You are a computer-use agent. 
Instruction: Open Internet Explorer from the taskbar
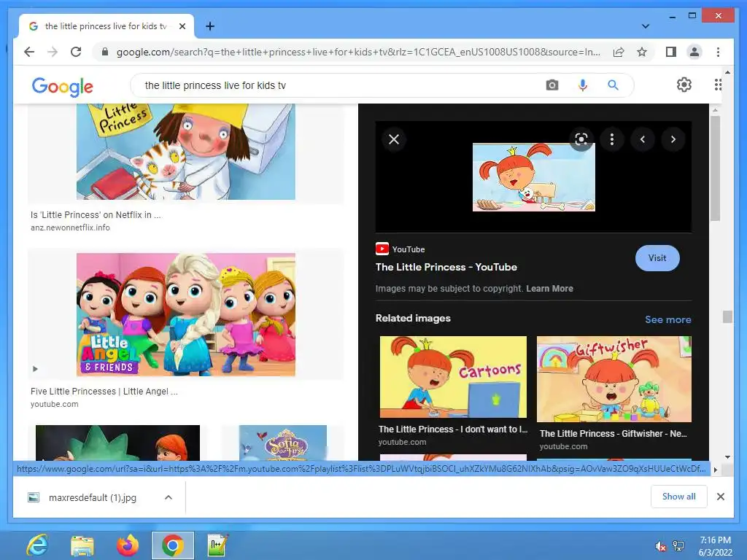(x=37, y=545)
